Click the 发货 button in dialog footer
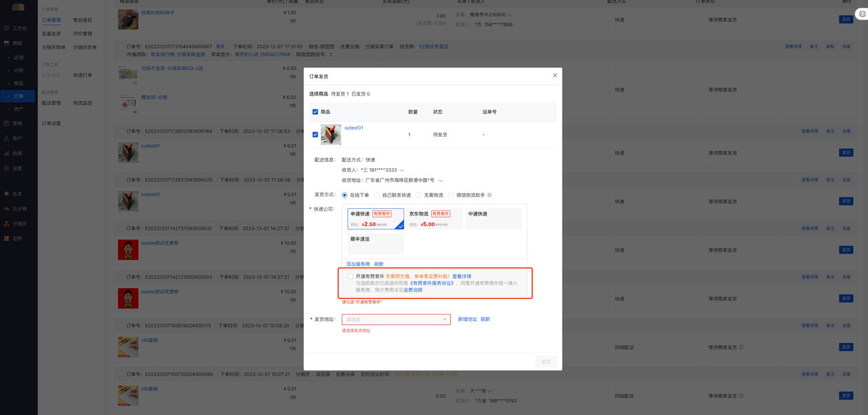The height and width of the screenshot is (415, 868). click(546, 361)
